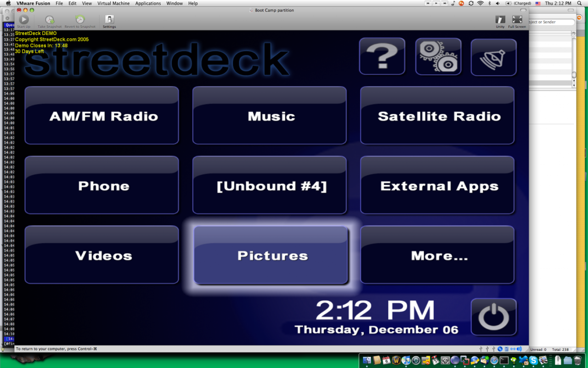This screenshot has width=588, height=368.
Task: Click next track in menu bar
Action: (445, 3)
